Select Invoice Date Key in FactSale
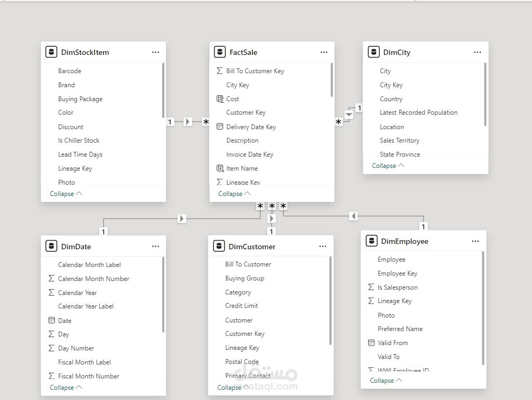The height and width of the screenshot is (400, 532). [250, 155]
